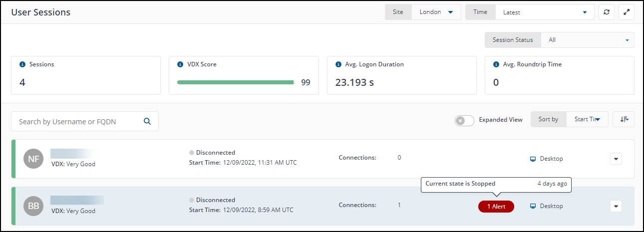Open the Time Latest dropdown

(x=544, y=12)
